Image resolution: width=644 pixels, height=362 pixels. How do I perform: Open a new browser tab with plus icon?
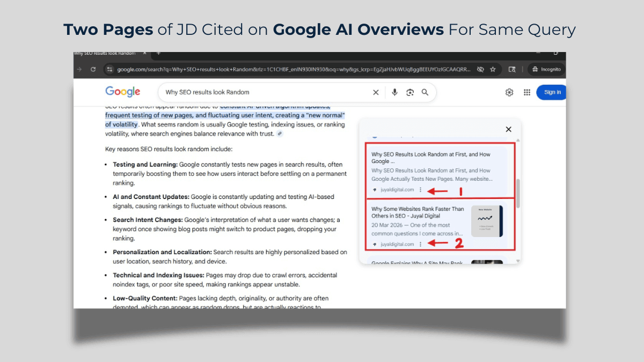coord(158,54)
